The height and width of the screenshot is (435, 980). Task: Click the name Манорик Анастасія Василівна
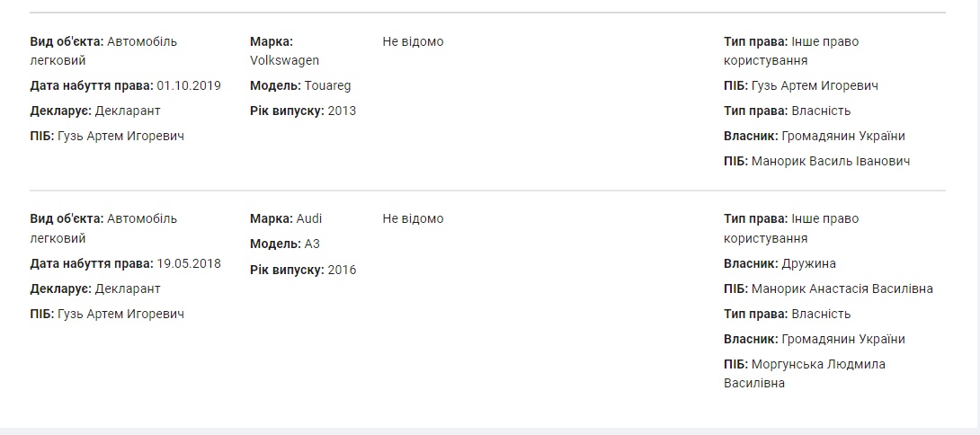(842, 289)
